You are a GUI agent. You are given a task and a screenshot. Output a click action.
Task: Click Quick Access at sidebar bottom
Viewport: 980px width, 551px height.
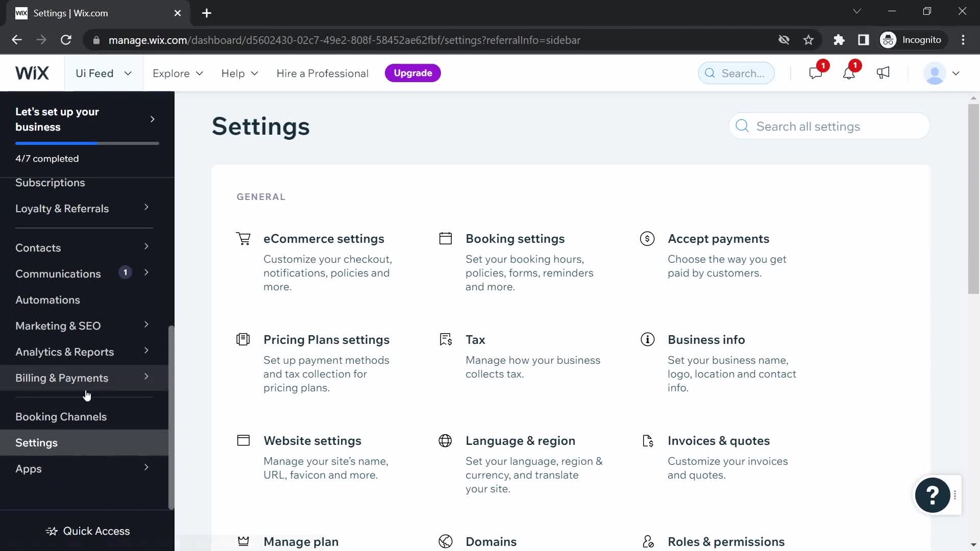tap(87, 531)
